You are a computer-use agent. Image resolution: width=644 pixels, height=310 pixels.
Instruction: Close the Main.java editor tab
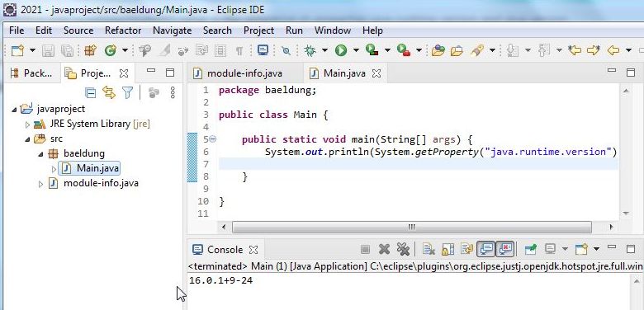click(376, 73)
